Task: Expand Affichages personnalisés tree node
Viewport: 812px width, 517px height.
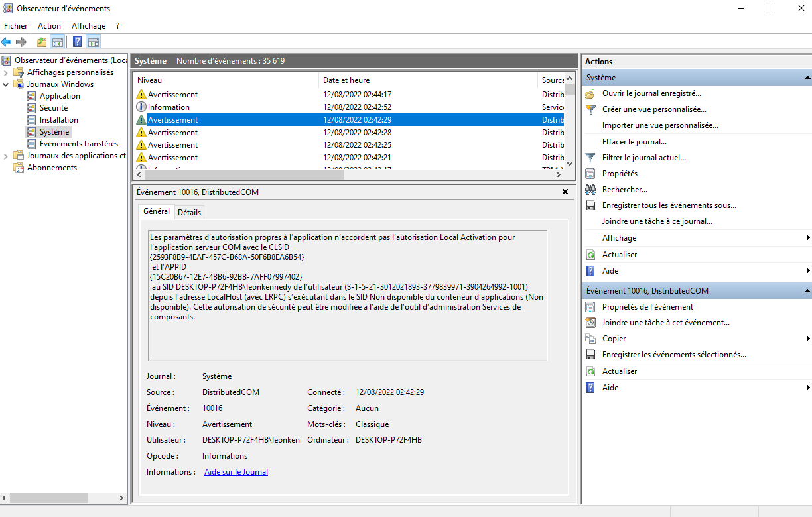Action: pos(6,72)
